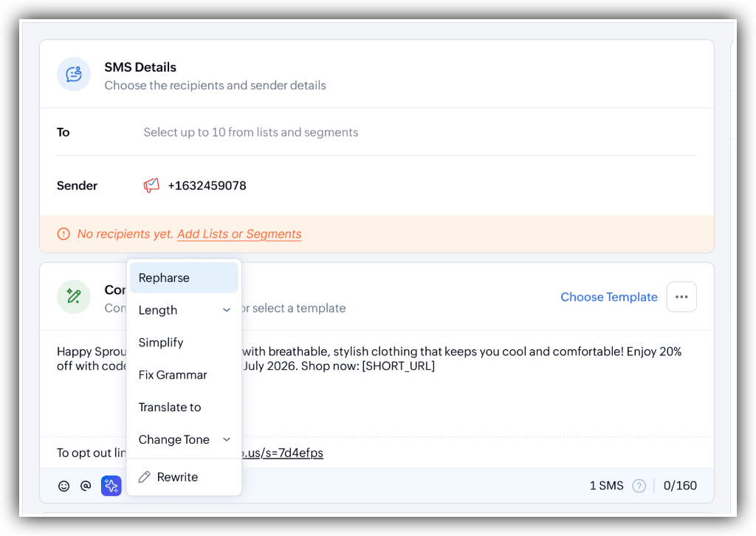
Task: Expand the Length submenu chevron
Action: (x=226, y=310)
